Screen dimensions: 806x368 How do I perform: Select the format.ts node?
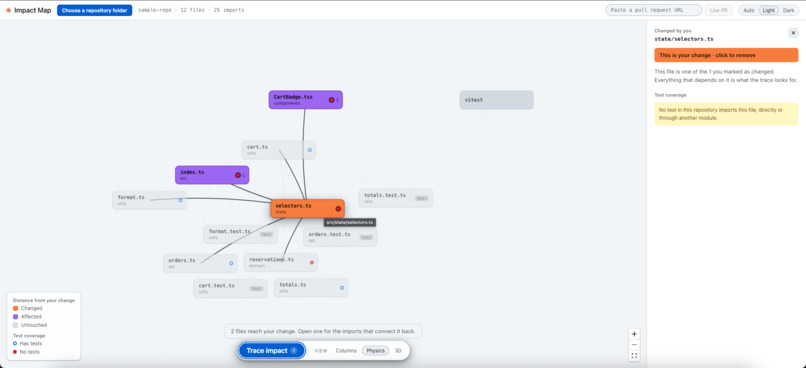[x=150, y=200]
